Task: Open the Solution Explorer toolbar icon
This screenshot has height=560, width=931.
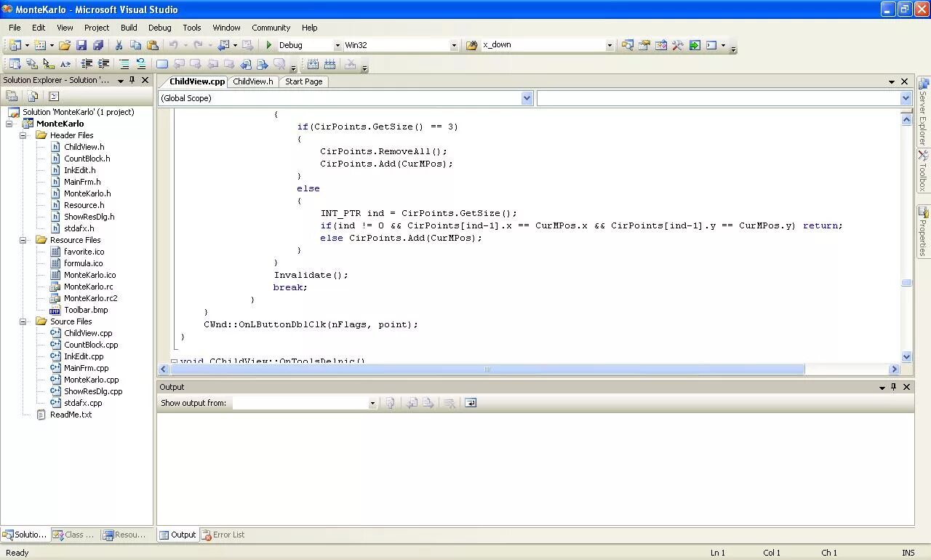Action: point(627,45)
